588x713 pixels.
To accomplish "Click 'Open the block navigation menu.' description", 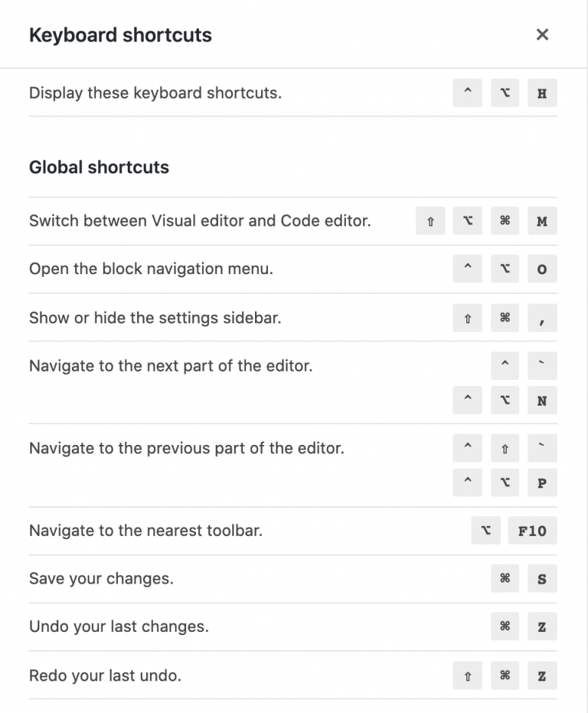I will point(151,270).
